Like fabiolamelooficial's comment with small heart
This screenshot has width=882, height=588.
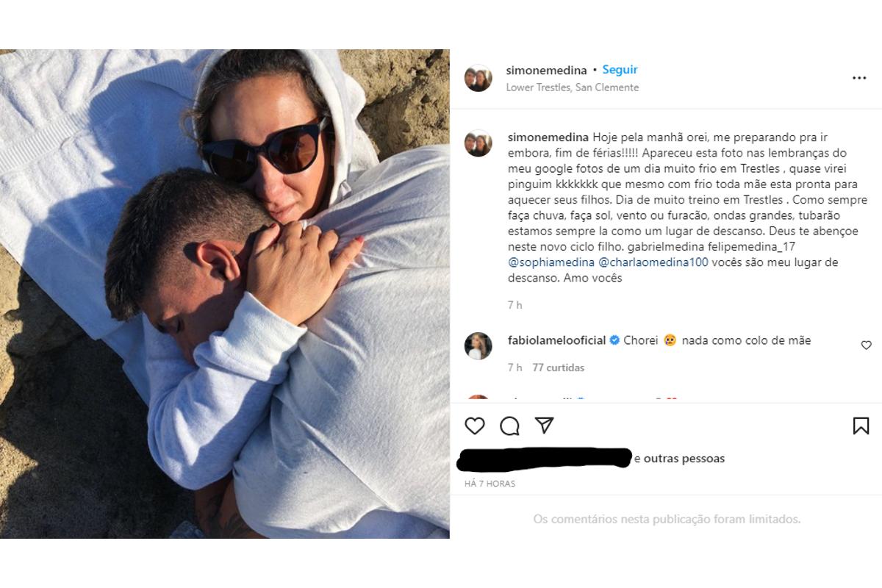click(x=866, y=345)
